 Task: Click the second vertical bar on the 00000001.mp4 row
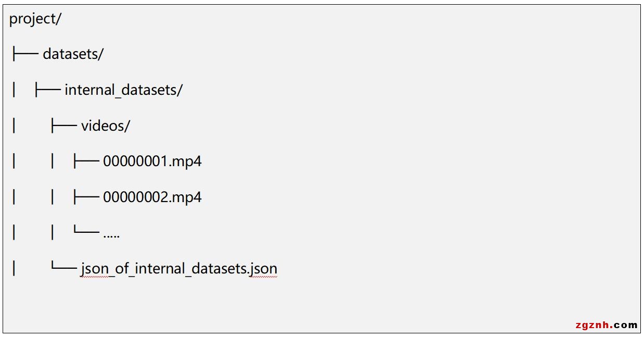53,161
